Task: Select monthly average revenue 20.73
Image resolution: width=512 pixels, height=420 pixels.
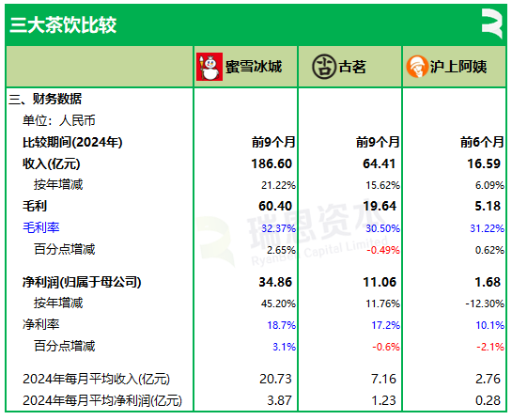Action: coord(275,379)
